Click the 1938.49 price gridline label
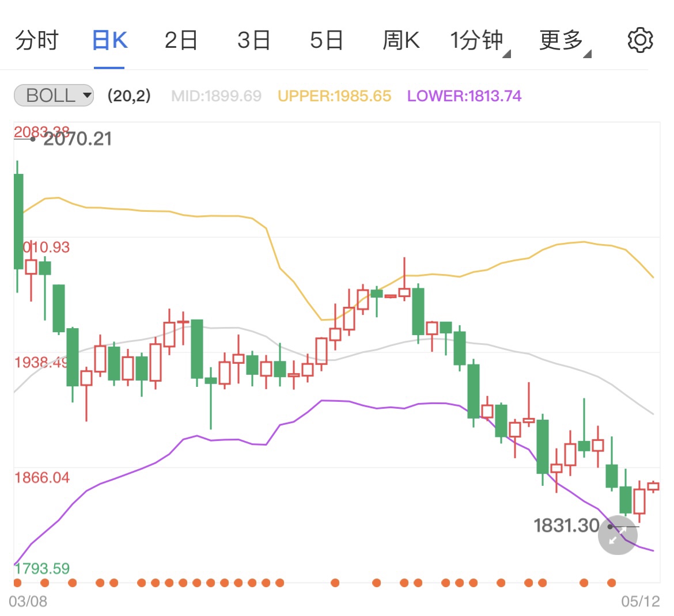Screen dimensions: 674x616 pyautogui.click(x=41, y=362)
